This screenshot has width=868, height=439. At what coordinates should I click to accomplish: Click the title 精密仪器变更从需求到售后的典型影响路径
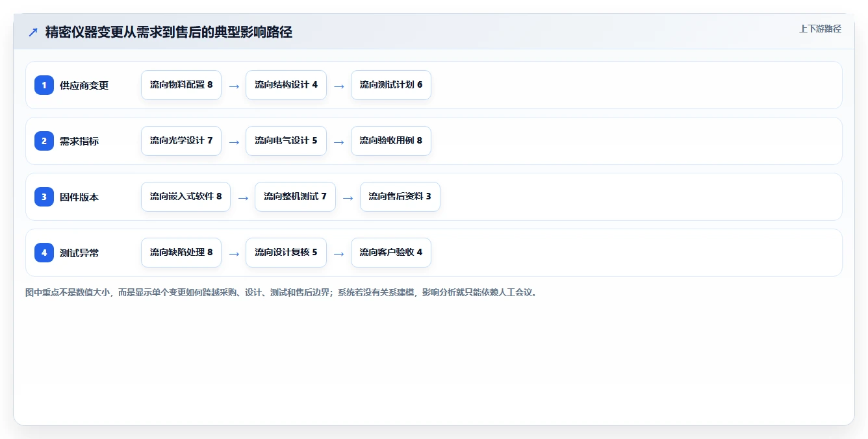click(x=169, y=32)
